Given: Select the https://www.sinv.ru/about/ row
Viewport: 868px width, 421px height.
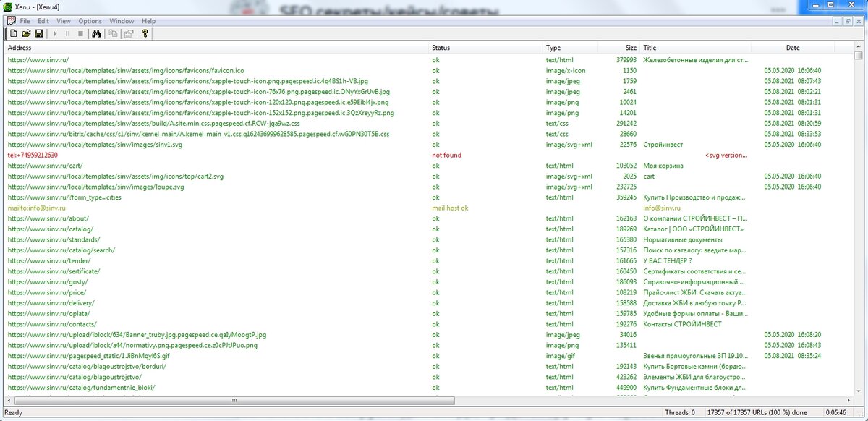Looking at the screenshot, I should [48, 218].
